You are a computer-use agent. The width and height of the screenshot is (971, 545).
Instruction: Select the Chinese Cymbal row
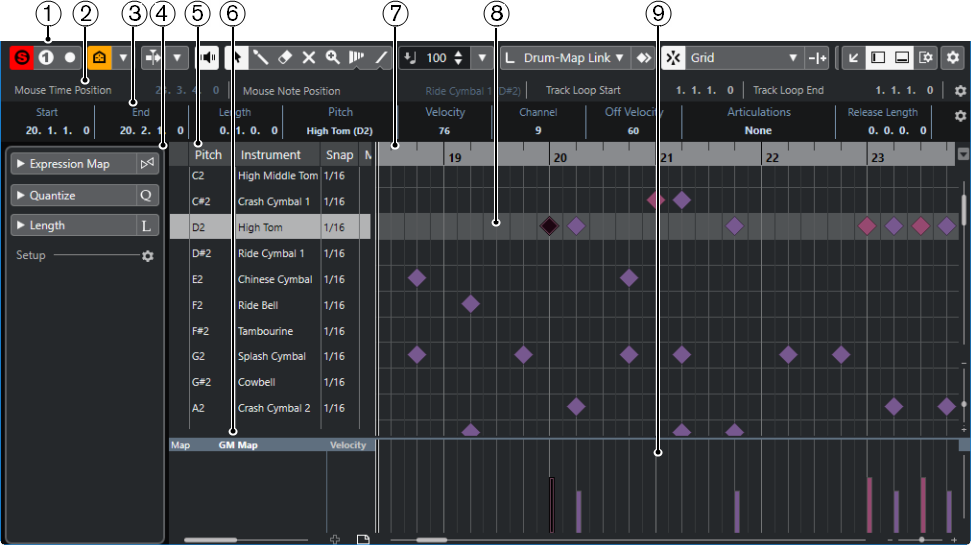[270, 279]
